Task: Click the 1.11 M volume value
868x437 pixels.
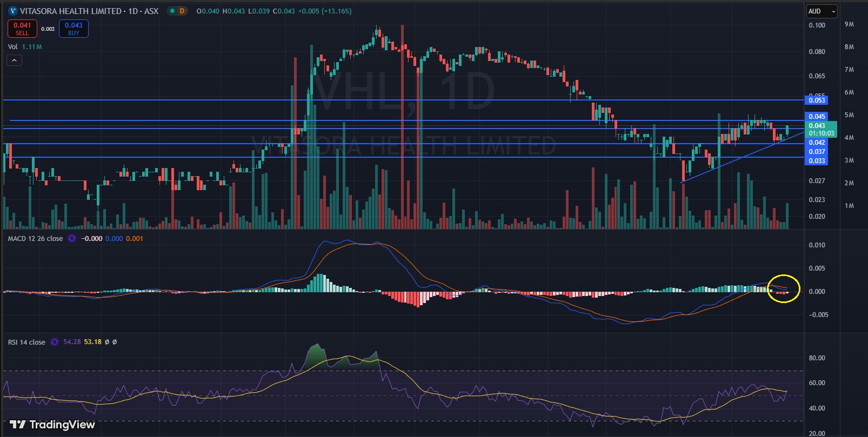Action: click(32, 46)
